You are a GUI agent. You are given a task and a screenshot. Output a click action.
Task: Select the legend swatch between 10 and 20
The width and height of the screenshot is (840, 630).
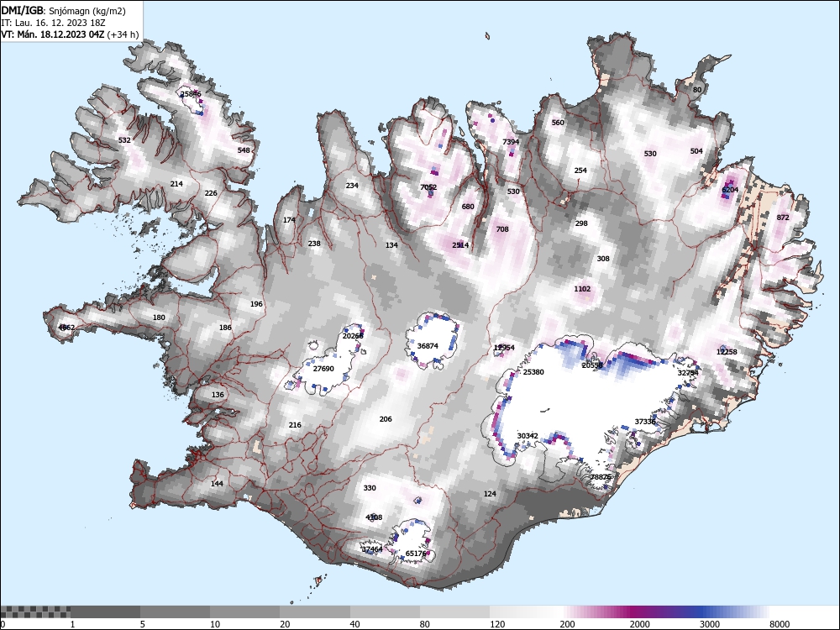(244, 612)
